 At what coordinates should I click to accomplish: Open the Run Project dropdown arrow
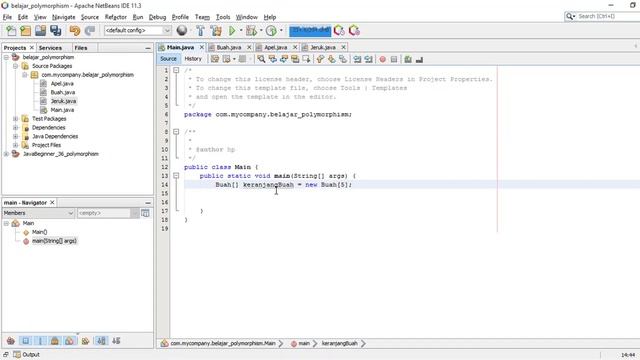[241, 31]
